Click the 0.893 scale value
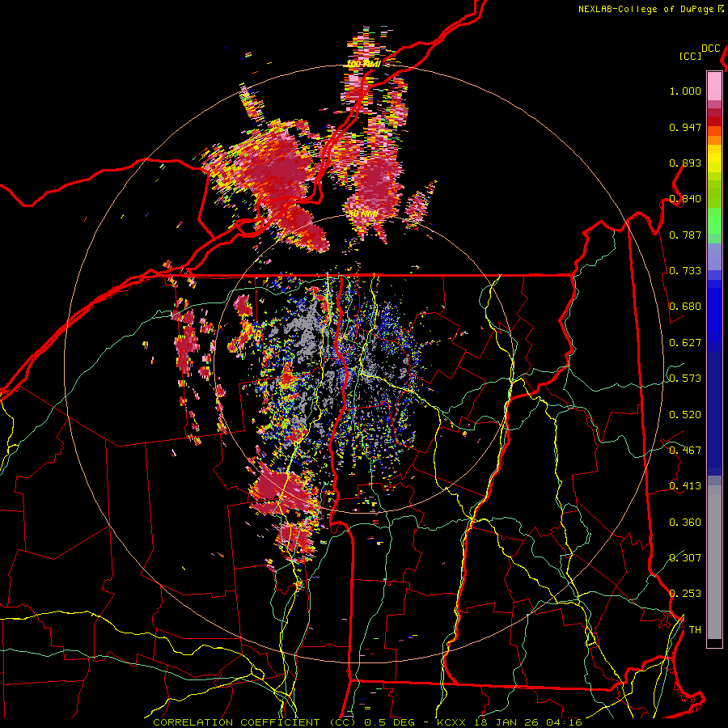This screenshot has height=728, width=728. pos(685,163)
